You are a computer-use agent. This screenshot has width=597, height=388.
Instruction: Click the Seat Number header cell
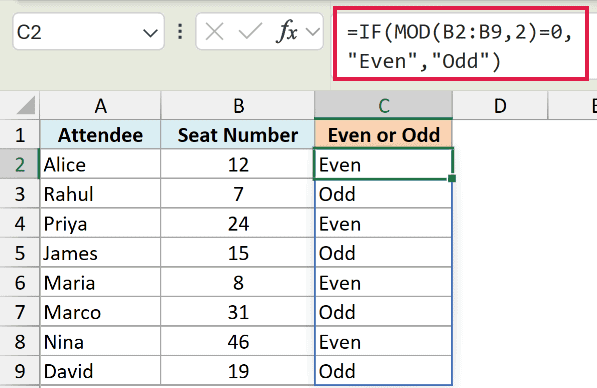[x=238, y=135]
